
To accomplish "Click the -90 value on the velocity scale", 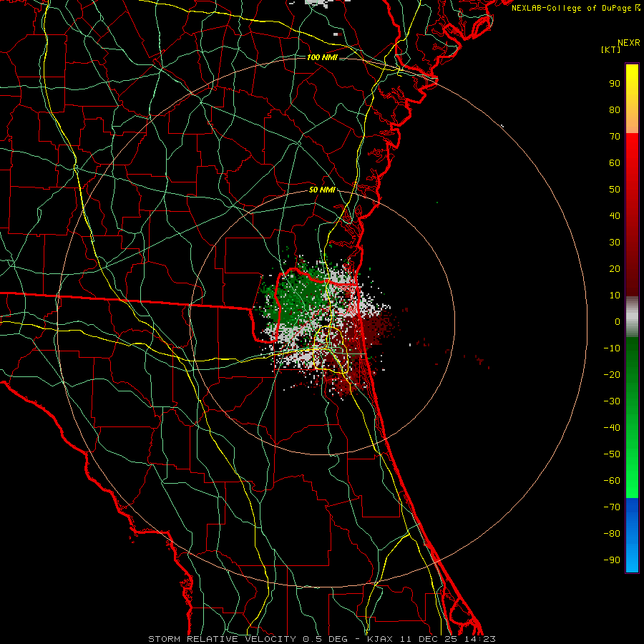I will click(612, 560).
